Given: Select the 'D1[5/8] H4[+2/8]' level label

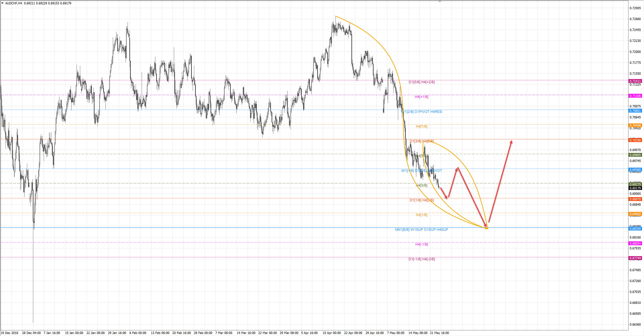Looking at the screenshot, I should pyautogui.click(x=421, y=82).
